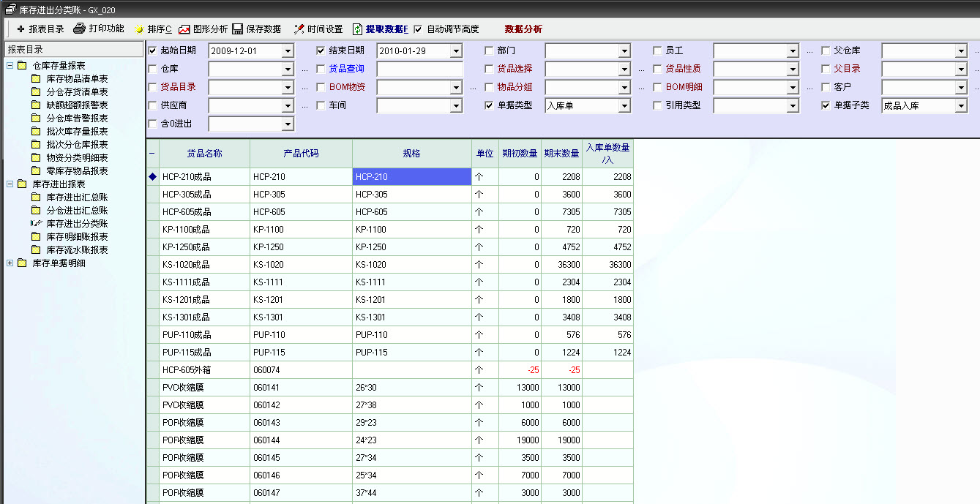Screen dimensions: 980x504
Task: Open 时间设置 from the toolbar
Action: tap(299, 29)
